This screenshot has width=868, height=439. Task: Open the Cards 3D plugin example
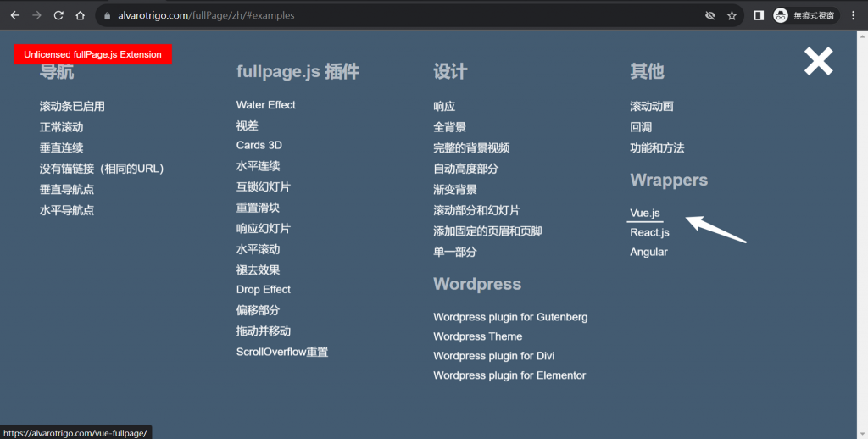[x=259, y=145]
